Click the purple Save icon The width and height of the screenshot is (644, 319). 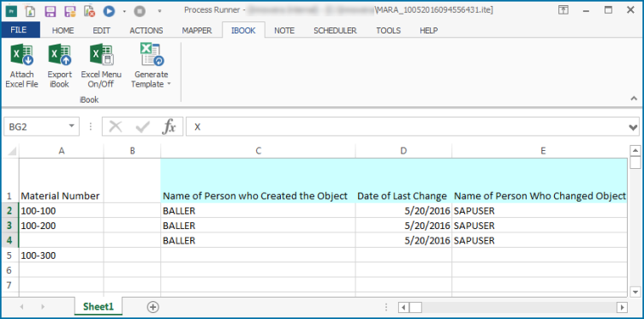click(51, 10)
